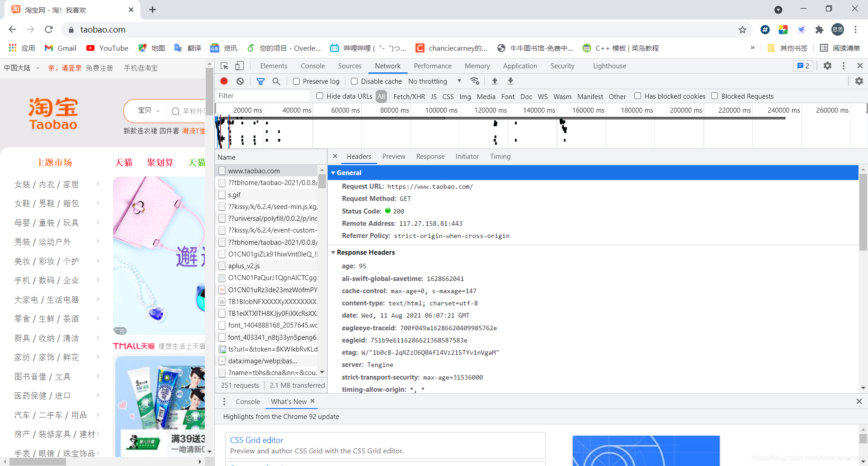Collapse the General section

[x=333, y=173]
